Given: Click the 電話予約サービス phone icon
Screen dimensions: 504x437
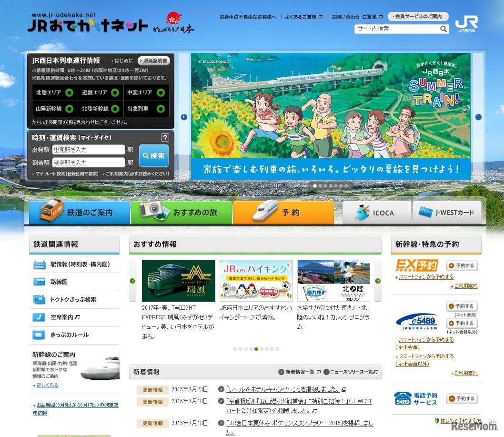Looking at the screenshot, I should 403,398.
